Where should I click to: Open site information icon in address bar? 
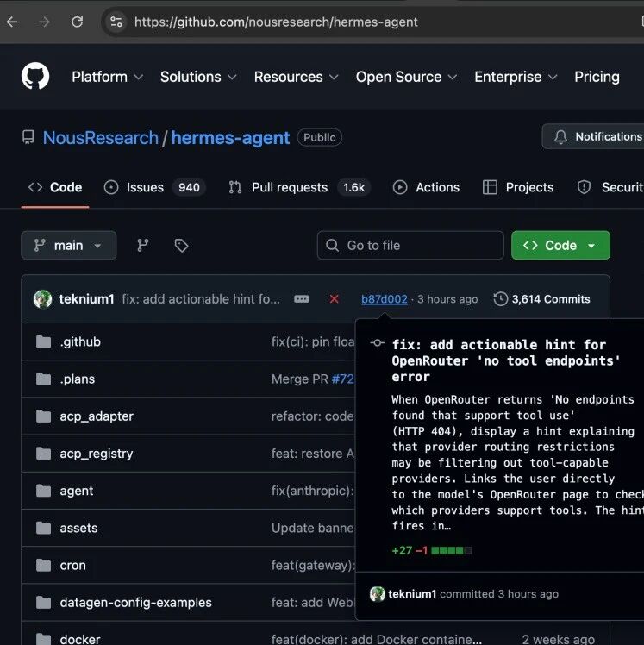tap(116, 22)
